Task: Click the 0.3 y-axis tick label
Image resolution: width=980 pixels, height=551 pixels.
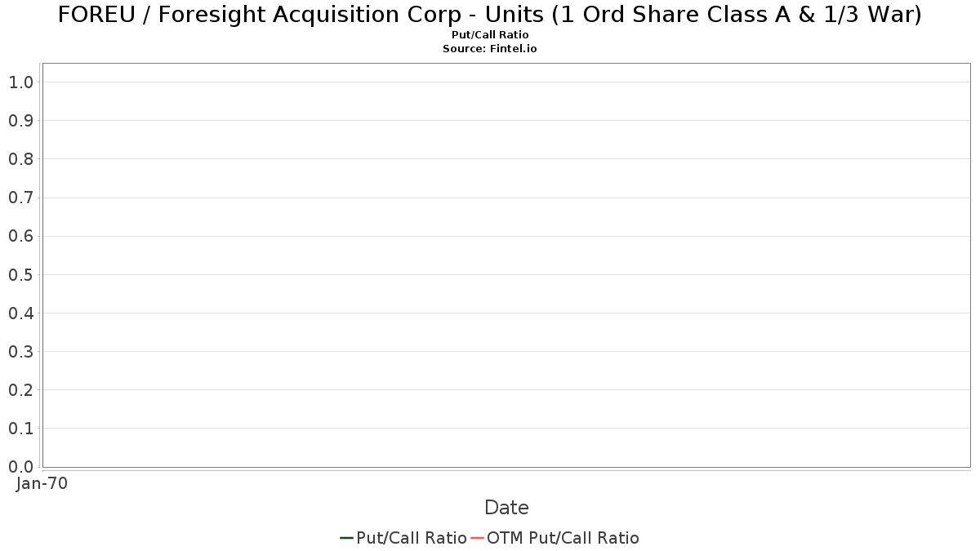Action: pos(20,352)
